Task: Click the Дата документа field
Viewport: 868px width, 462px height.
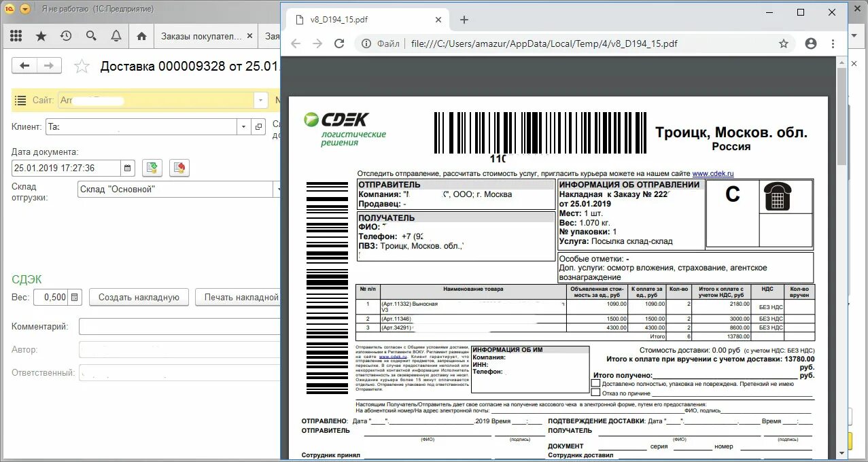Action: coord(67,168)
